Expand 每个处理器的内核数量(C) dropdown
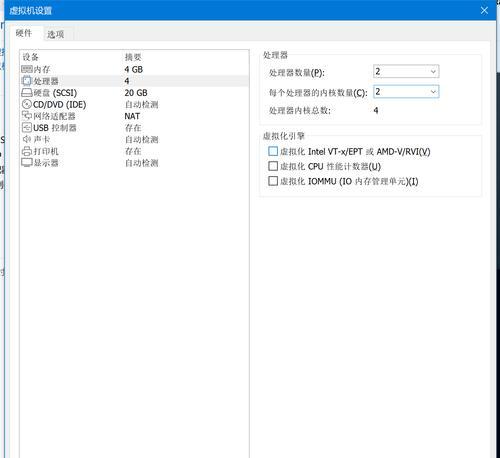Screen dimensions: 500x458 click(x=406, y=92)
